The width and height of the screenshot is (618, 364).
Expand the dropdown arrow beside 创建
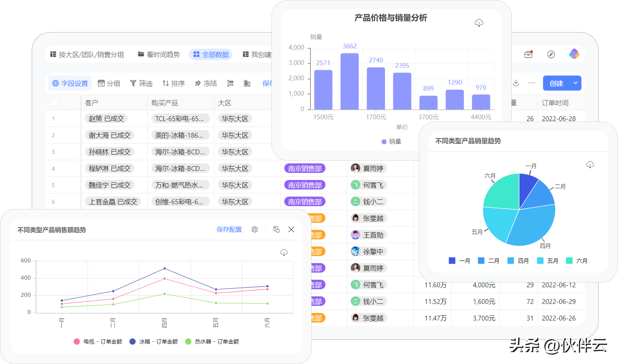tap(575, 83)
